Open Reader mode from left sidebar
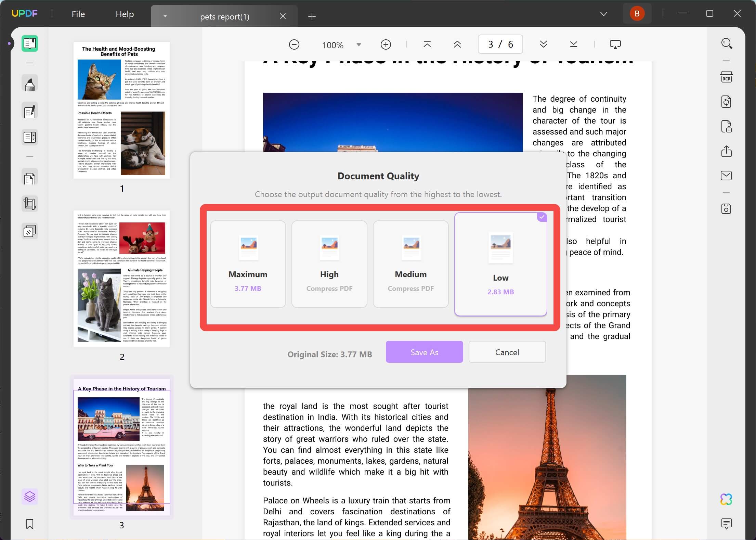 30,43
